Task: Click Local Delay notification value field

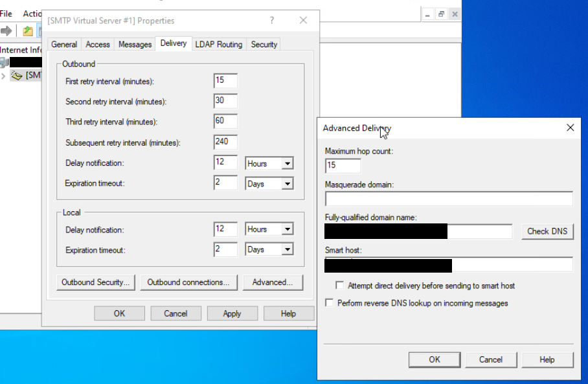Action: [225, 229]
